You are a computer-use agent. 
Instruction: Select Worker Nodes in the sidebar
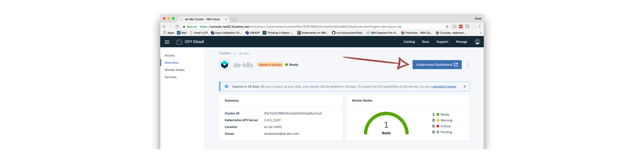[x=175, y=70]
